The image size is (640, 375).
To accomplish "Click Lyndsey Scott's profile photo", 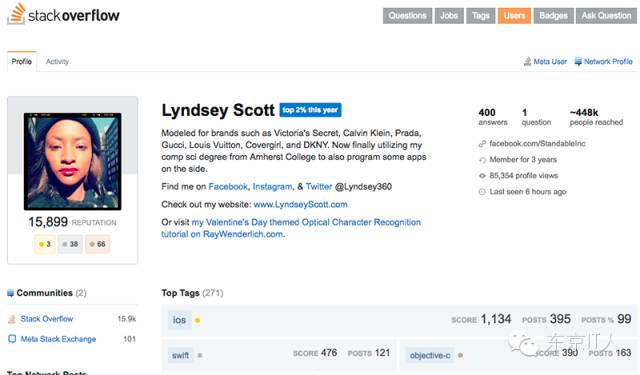I will [73, 162].
